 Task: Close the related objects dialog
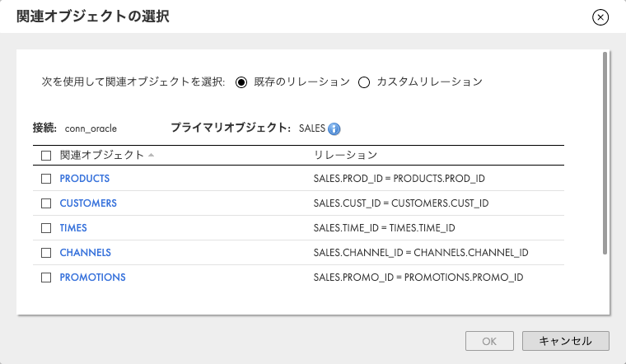click(600, 17)
